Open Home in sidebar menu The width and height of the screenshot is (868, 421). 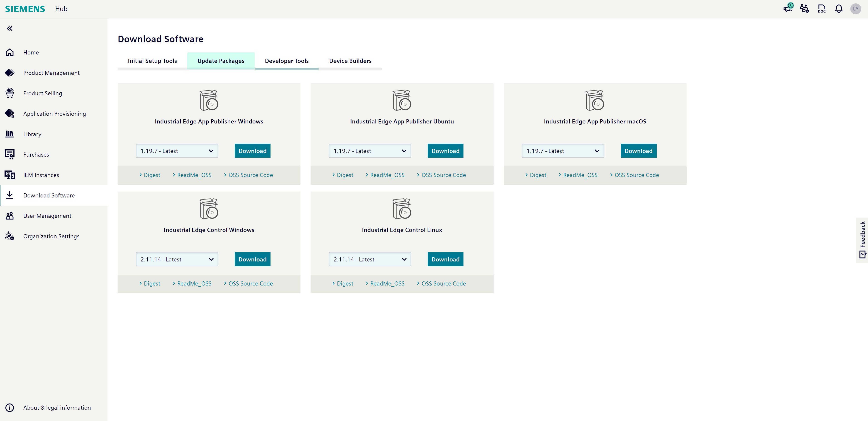click(x=54, y=52)
